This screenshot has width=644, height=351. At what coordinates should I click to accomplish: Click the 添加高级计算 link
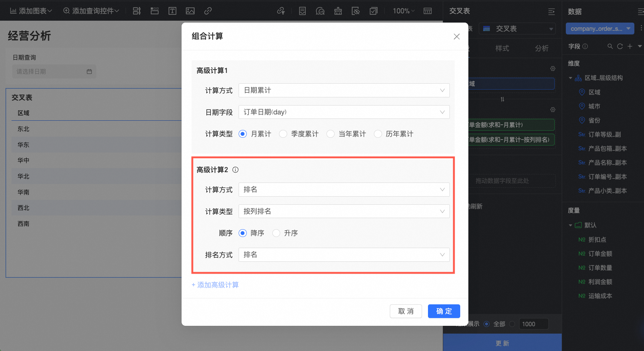pyautogui.click(x=215, y=285)
